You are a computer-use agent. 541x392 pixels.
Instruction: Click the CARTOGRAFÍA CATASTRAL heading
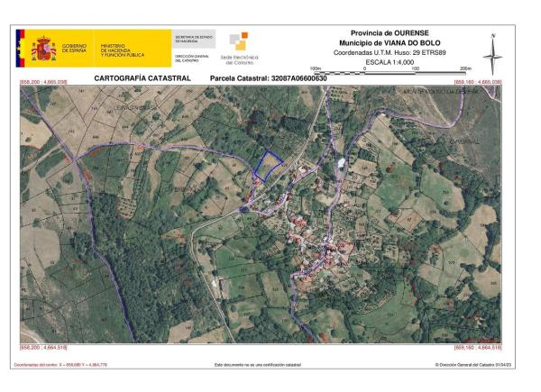142,78
